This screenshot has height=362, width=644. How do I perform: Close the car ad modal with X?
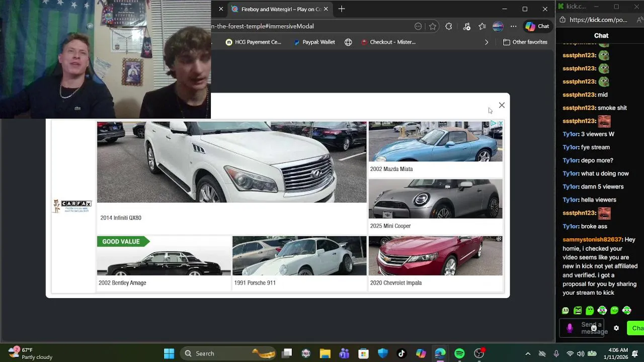click(502, 105)
